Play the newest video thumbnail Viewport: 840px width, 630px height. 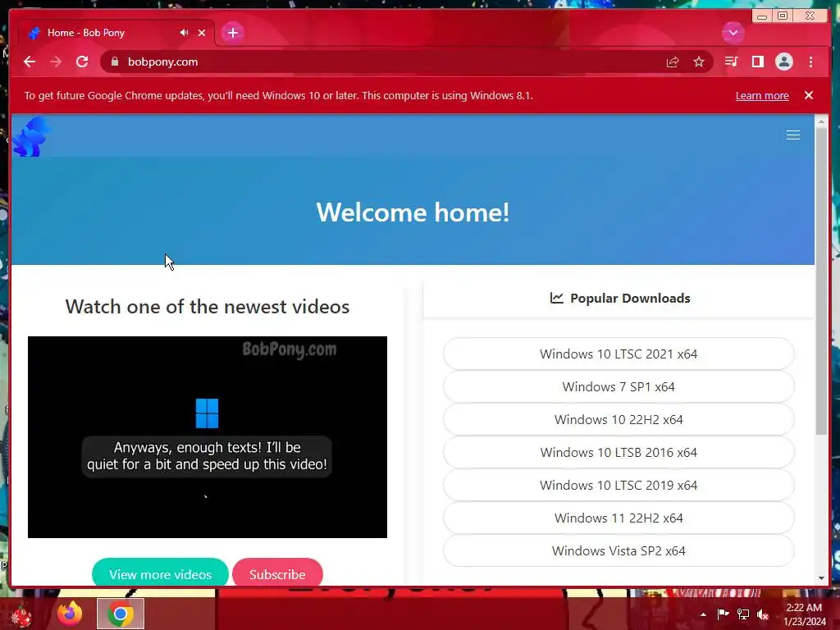point(208,437)
